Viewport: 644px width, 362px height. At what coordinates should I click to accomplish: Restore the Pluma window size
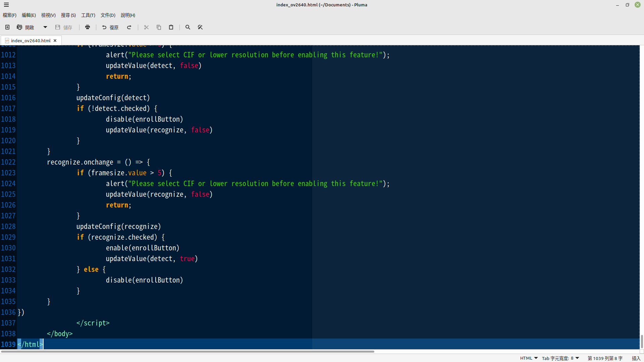click(627, 5)
